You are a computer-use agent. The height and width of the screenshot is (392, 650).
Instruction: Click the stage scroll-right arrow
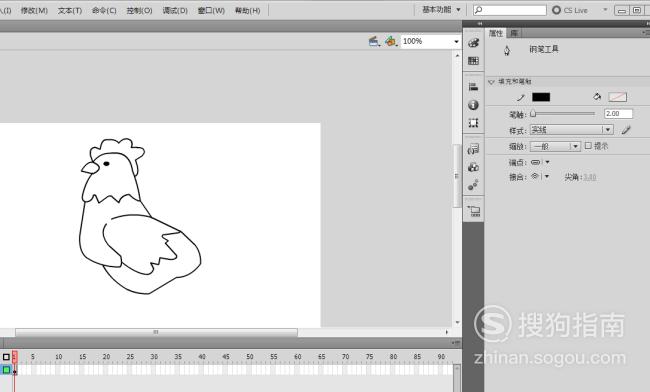(447, 332)
